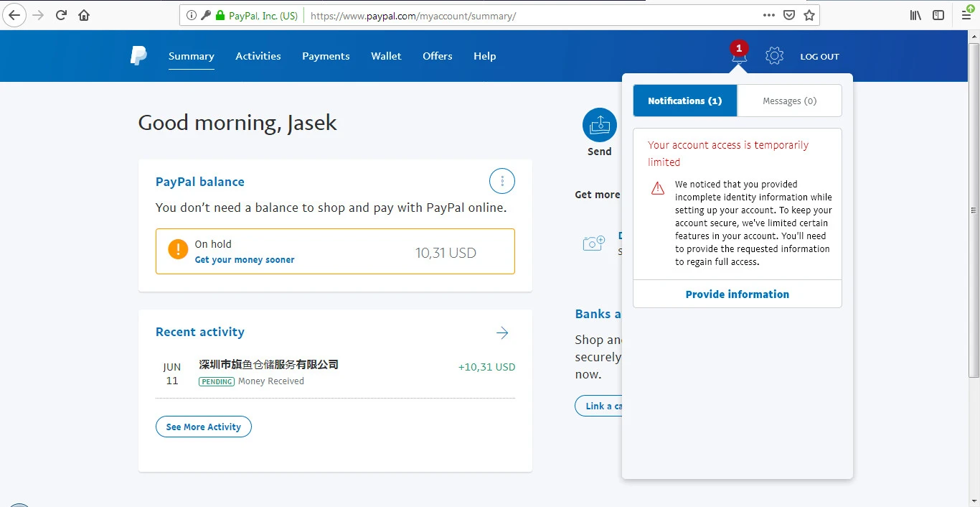Viewport: 980px width, 507px height.
Task: Click the +10,31 USD amount
Action: (x=487, y=367)
